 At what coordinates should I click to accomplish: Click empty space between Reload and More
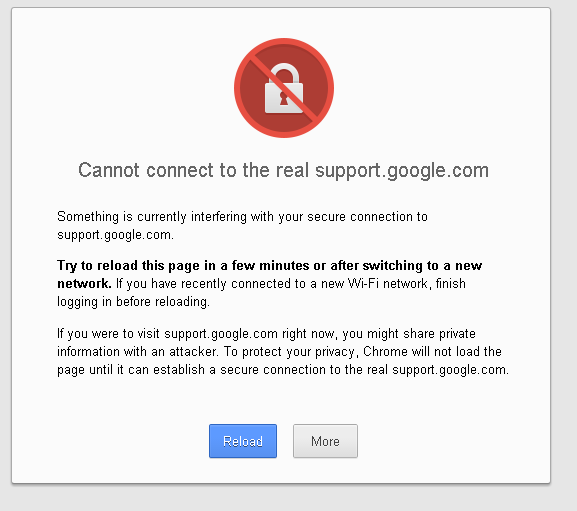[285, 441]
